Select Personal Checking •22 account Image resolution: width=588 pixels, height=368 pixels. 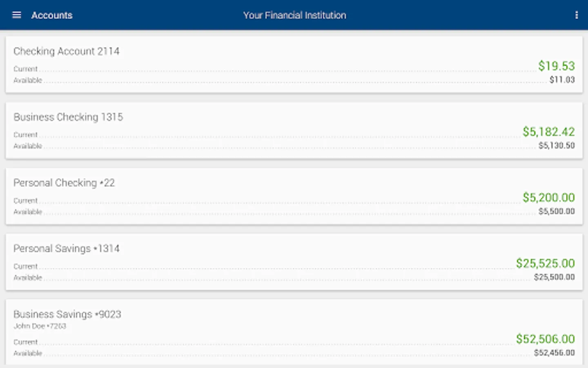(x=64, y=183)
